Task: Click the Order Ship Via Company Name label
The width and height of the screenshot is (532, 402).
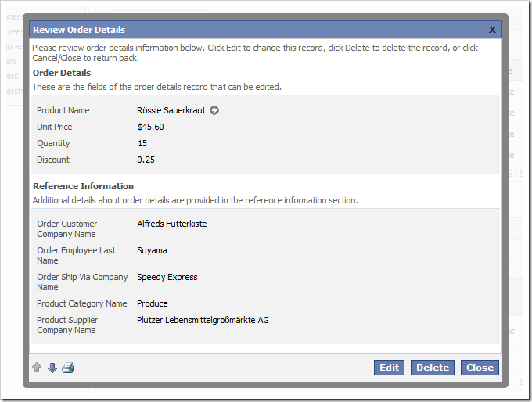Action: (x=82, y=282)
